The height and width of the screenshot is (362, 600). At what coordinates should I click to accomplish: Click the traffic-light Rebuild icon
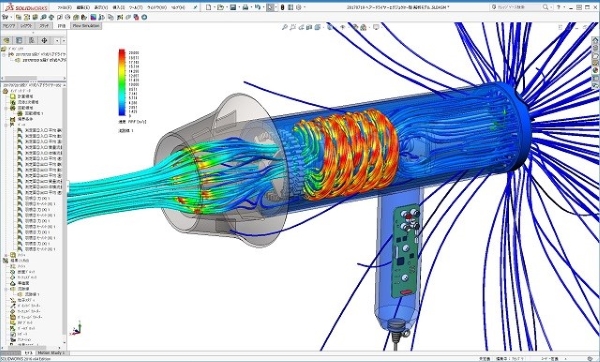pos(282,7)
